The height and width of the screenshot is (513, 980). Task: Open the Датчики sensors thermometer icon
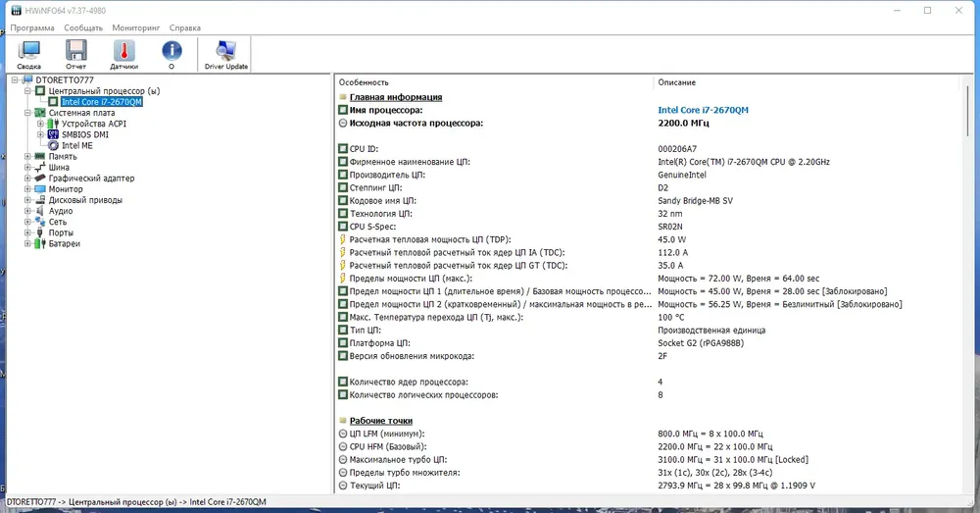(x=123, y=54)
